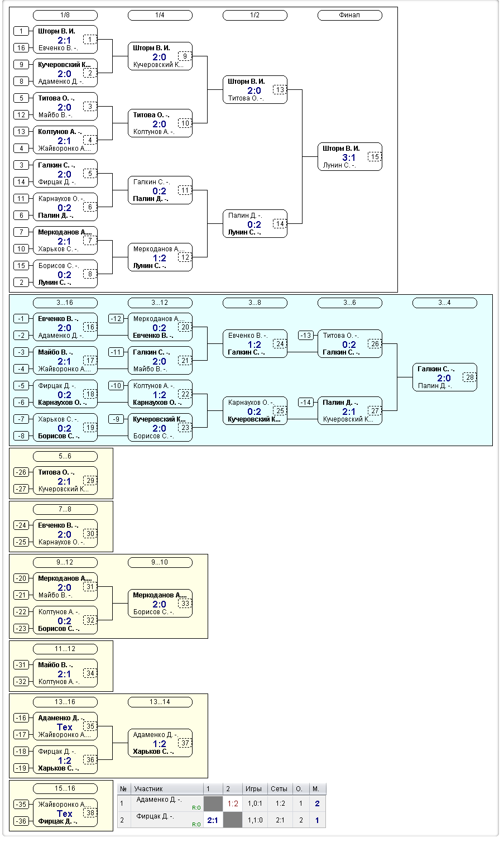Click the Сеты column header

[280, 789]
